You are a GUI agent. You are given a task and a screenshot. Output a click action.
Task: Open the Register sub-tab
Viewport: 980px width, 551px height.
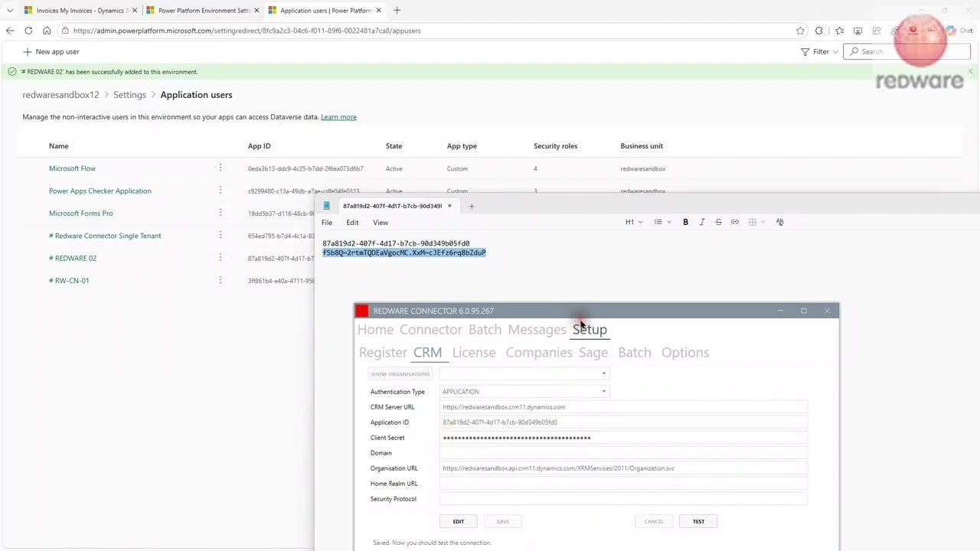click(x=383, y=352)
